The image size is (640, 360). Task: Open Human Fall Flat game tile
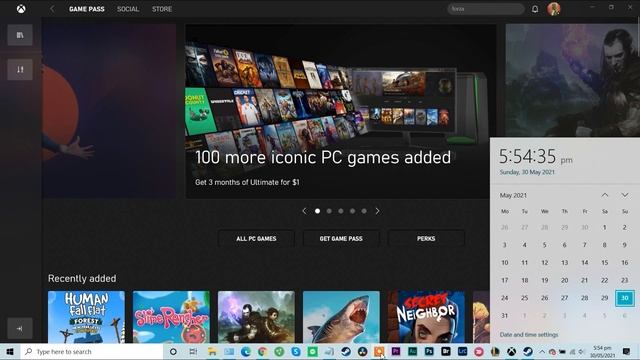(87, 317)
